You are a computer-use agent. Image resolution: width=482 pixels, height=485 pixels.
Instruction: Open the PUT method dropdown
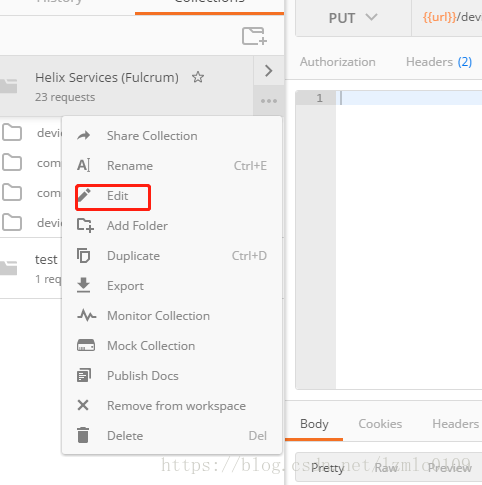pyautogui.click(x=353, y=18)
